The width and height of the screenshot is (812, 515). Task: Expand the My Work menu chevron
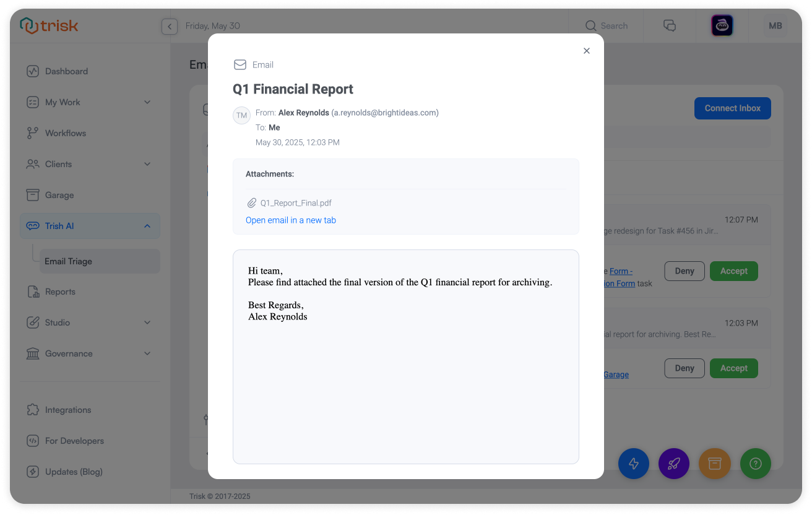(147, 102)
